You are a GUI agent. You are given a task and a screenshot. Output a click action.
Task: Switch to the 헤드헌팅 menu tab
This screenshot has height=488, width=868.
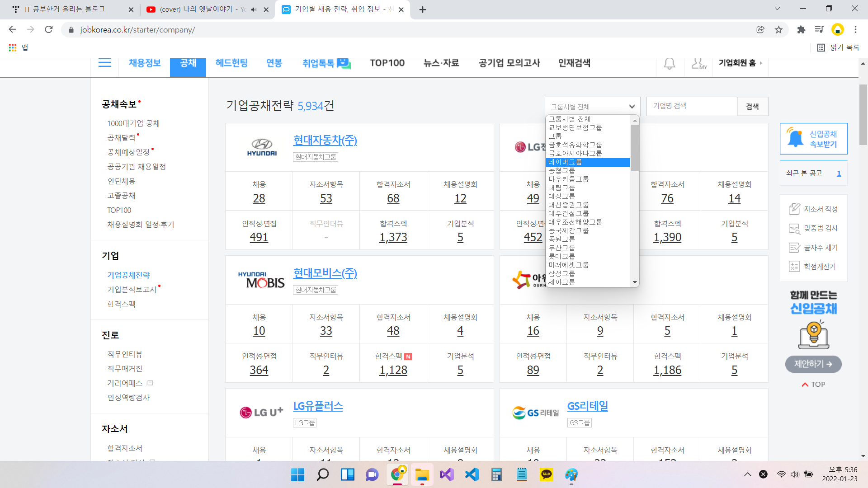coord(231,63)
